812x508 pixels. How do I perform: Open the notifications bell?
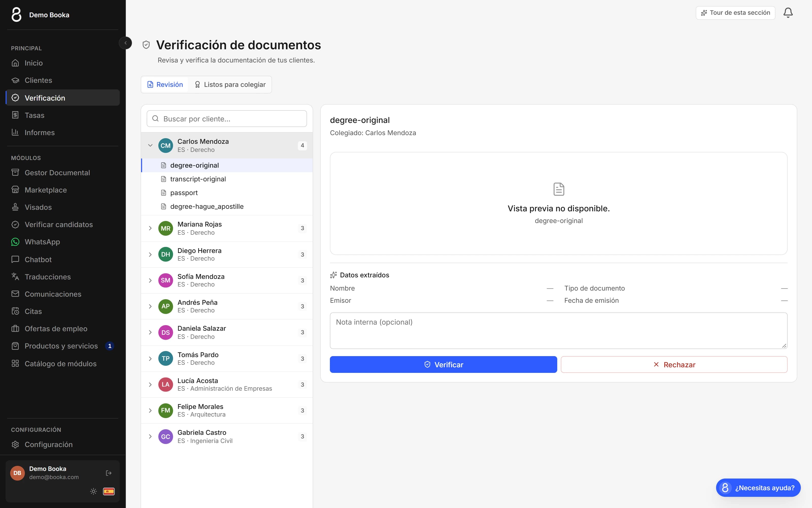coord(788,13)
